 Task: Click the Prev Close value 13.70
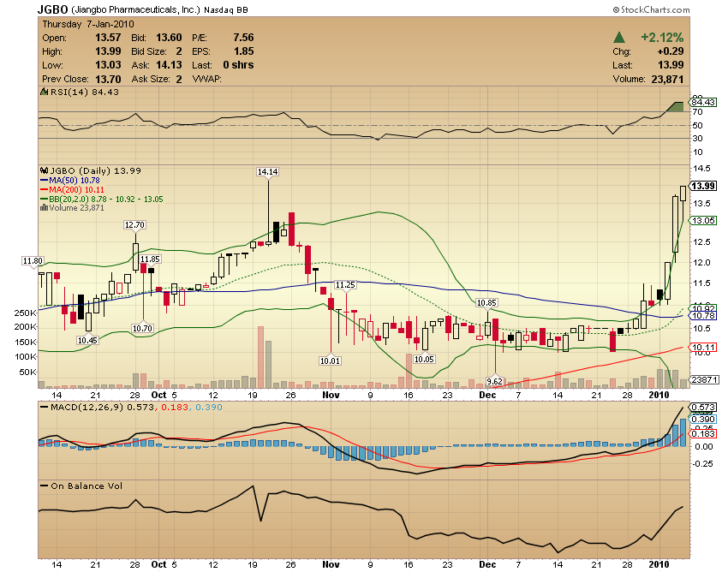[x=108, y=79]
